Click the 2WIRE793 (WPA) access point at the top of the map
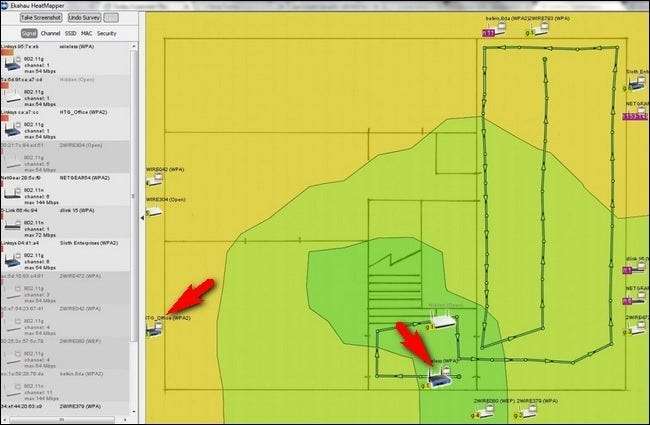The width and height of the screenshot is (650, 425). [541, 29]
